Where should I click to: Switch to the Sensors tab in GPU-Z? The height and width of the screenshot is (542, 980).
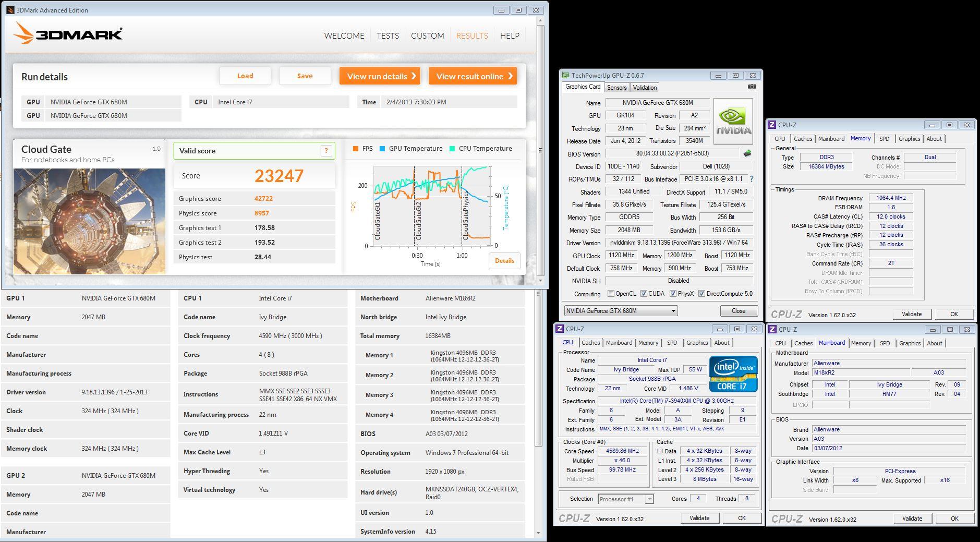coord(616,88)
